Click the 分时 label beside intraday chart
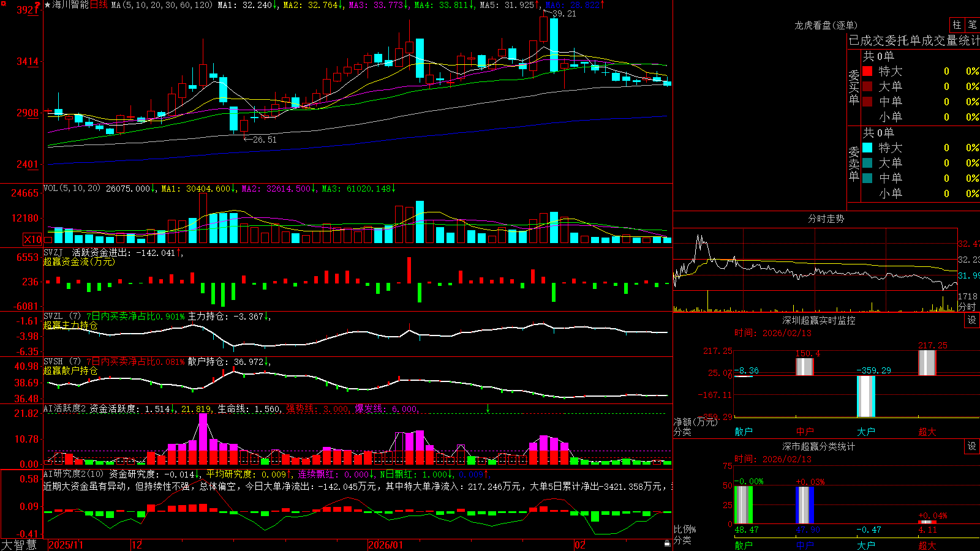The width and height of the screenshot is (980, 551). (967, 307)
